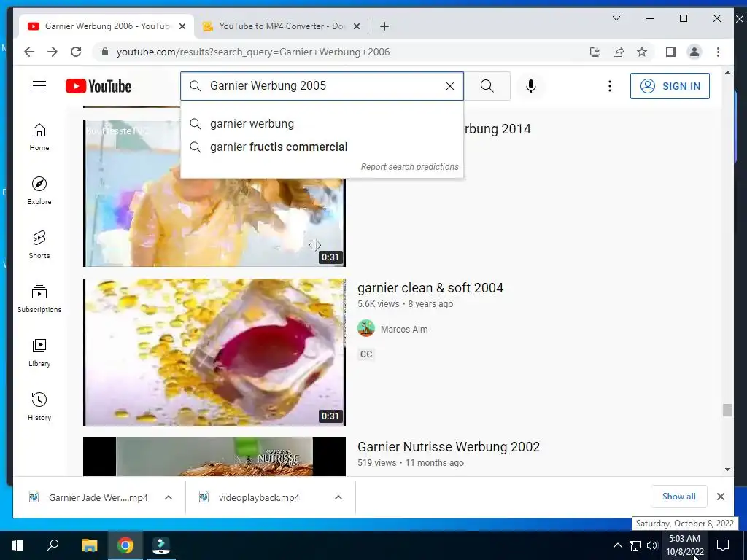Open Chrome three-dot menu
This screenshot has width=747, height=560.
pos(718,52)
